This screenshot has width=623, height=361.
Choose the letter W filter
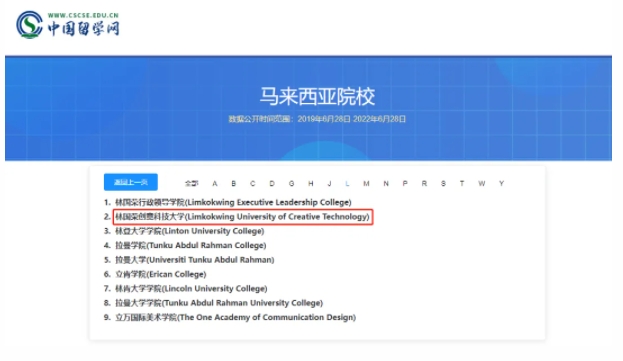tap(482, 183)
